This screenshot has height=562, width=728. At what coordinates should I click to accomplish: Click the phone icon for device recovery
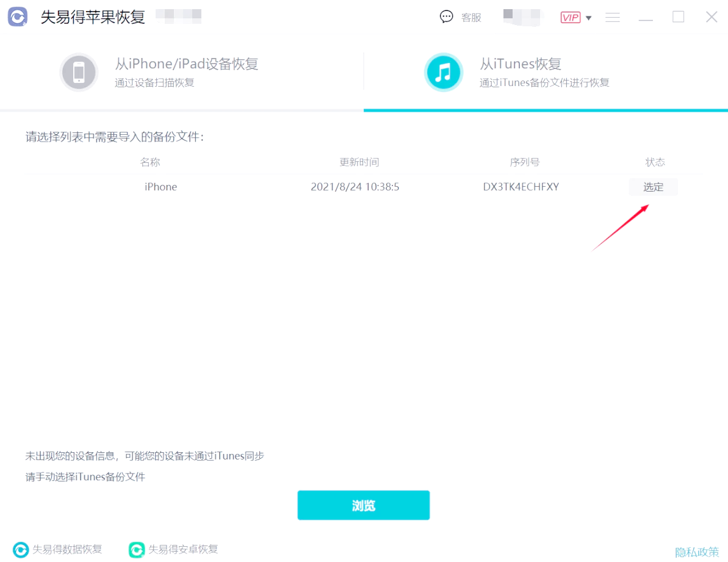click(x=79, y=73)
